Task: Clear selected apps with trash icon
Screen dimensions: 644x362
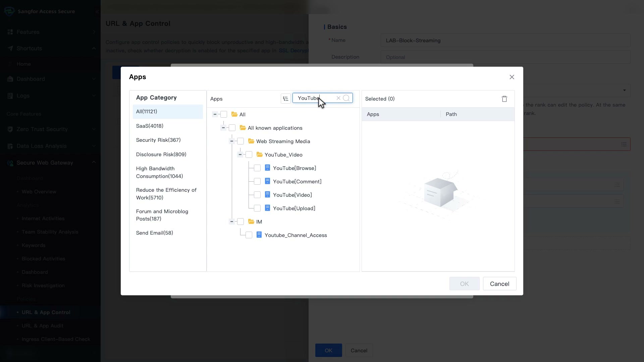Action: tap(504, 99)
